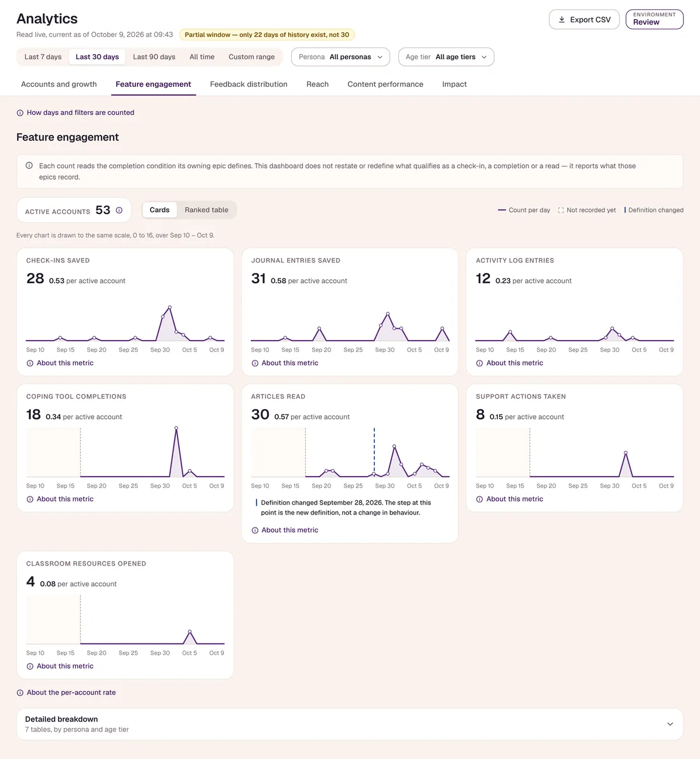Open Feedback distribution tab

click(x=249, y=84)
